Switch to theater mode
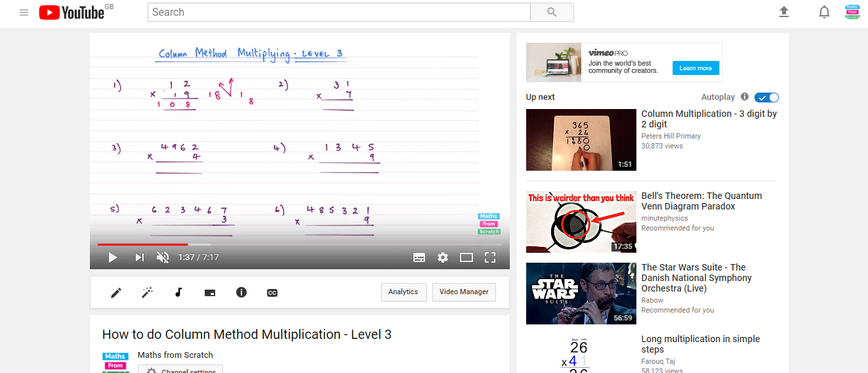868x373 pixels. [x=466, y=257]
